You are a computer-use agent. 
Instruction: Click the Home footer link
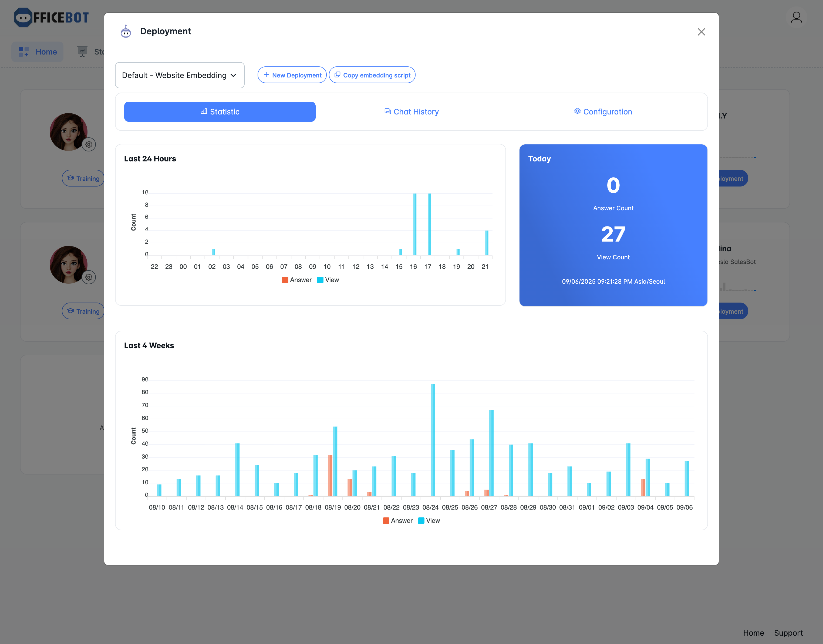pyautogui.click(x=753, y=633)
